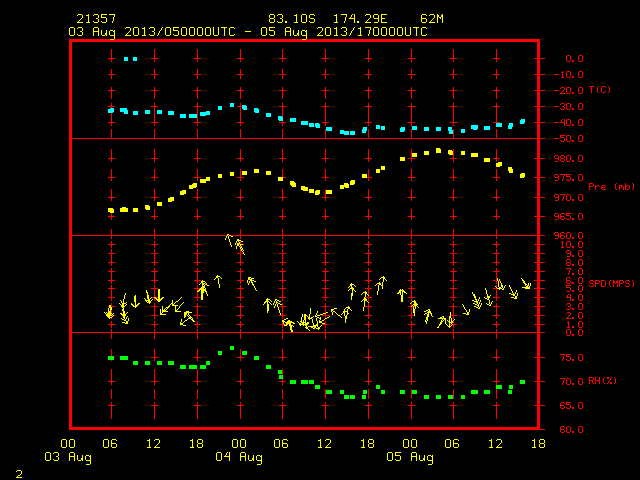Screen dimensions: 640x480
Task: Click the 10.0 wind speed tick value
Action: point(571,244)
